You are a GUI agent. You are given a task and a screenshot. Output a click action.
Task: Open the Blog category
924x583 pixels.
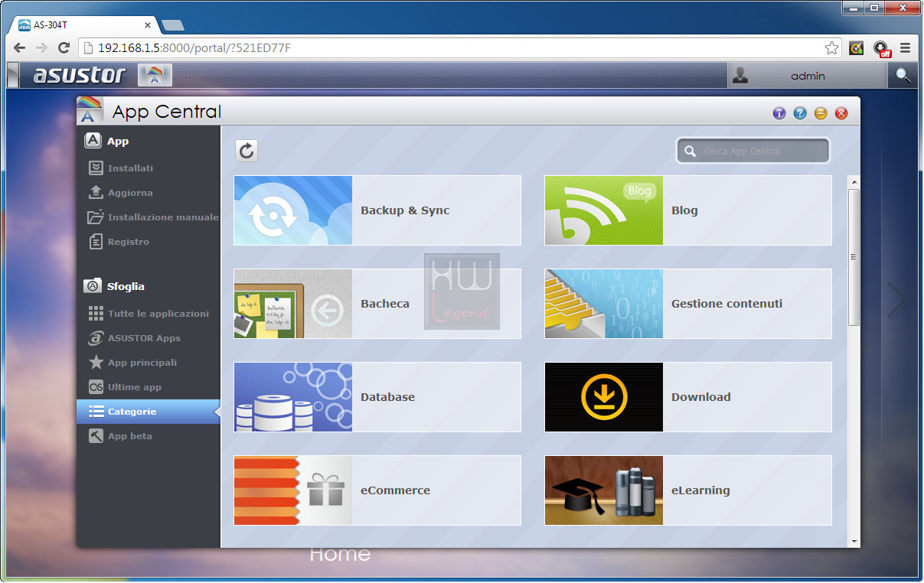point(688,210)
